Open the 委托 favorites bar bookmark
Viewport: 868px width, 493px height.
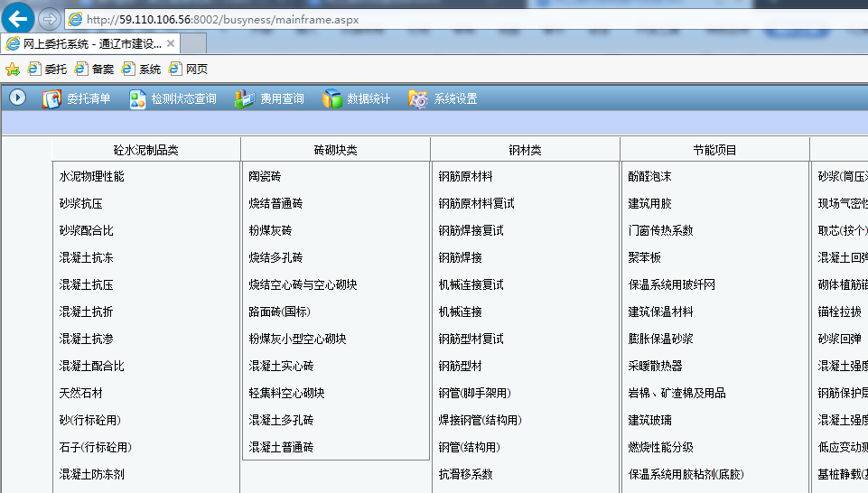pyautogui.click(x=47, y=69)
